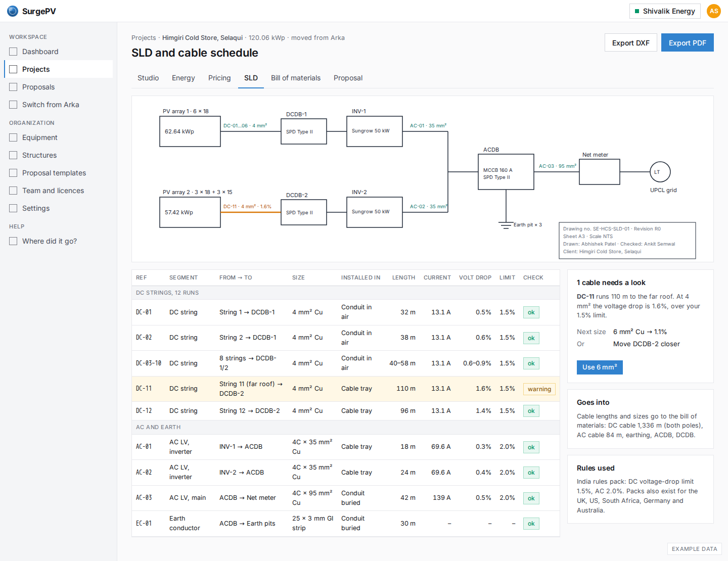Click the Dashboard sidebar icon
The image size is (728, 561).
[13, 52]
